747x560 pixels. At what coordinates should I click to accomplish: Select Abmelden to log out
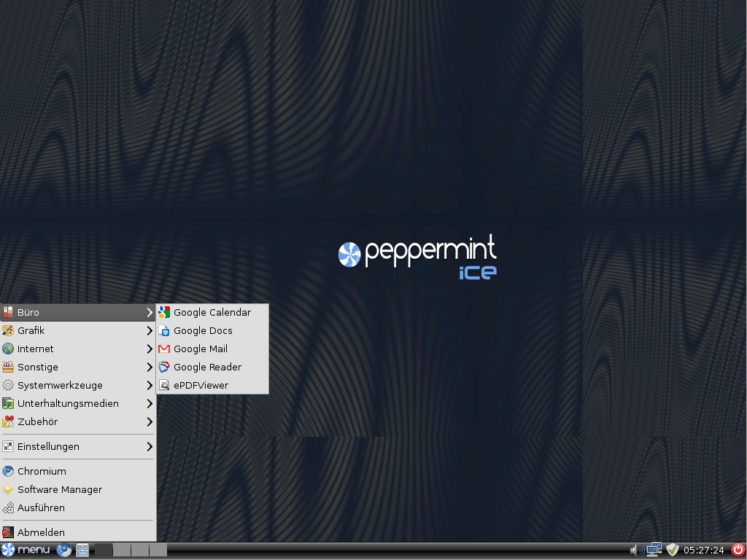[x=41, y=533]
